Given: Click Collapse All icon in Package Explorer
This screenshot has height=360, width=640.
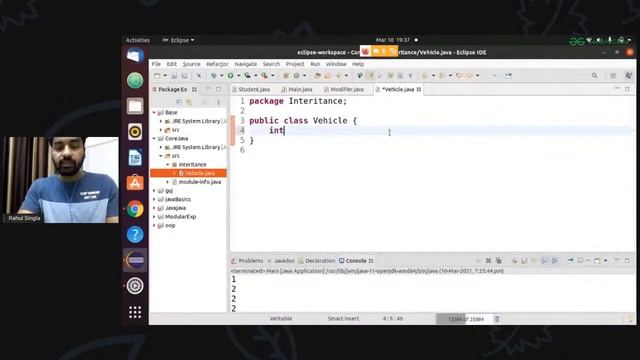Looking at the screenshot, I should [x=179, y=102].
